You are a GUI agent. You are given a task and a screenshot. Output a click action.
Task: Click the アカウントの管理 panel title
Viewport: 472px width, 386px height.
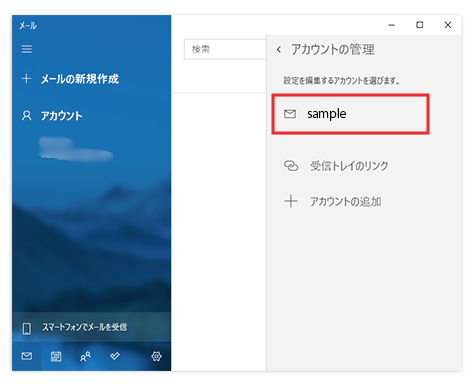click(333, 49)
